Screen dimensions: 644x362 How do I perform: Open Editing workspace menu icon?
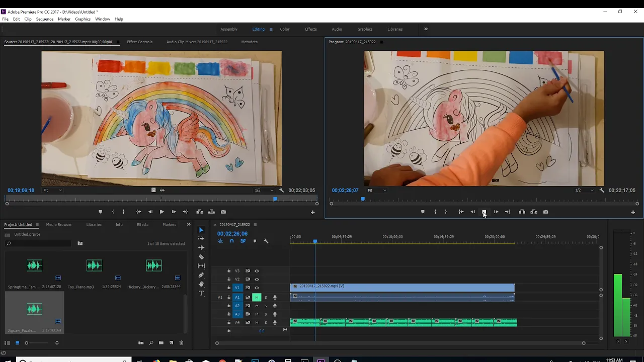pyautogui.click(x=271, y=29)
